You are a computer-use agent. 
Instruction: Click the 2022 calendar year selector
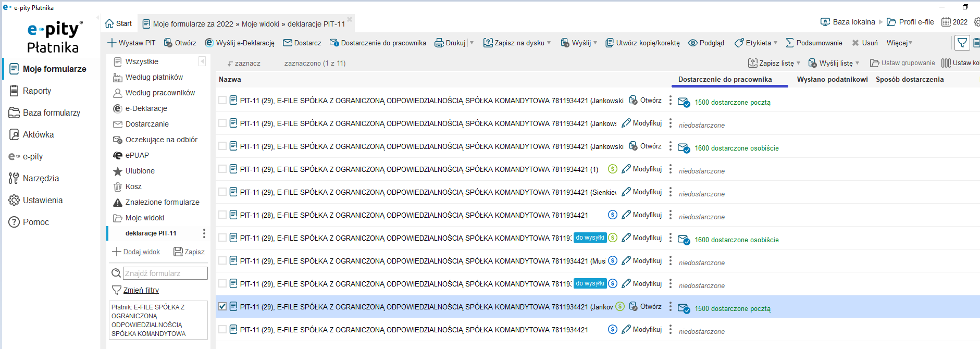954,22
